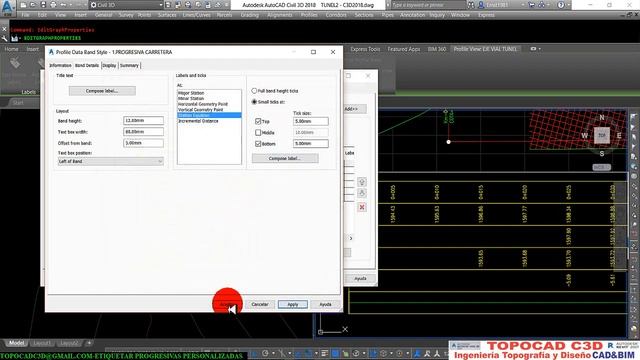Click the Labels panel title in ribbon

tap(29, 92)
